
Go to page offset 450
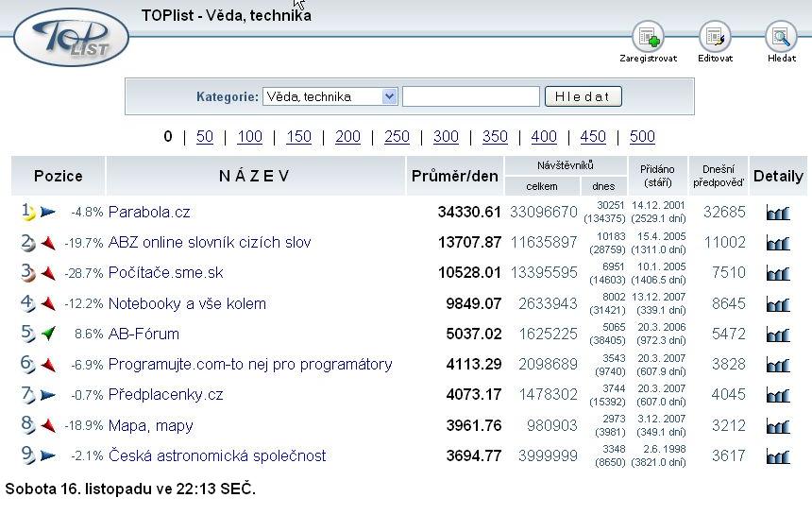point(593,137)
